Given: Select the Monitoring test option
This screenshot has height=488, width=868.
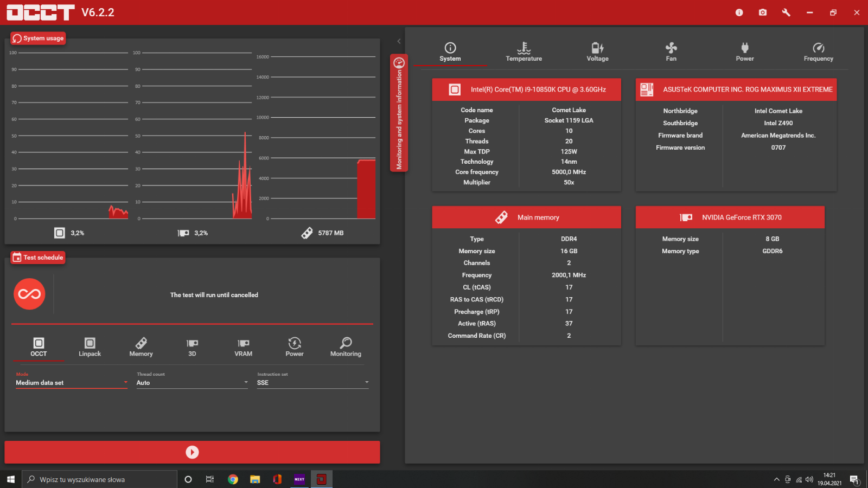Looking at the screenshot, I should [346, 347].
